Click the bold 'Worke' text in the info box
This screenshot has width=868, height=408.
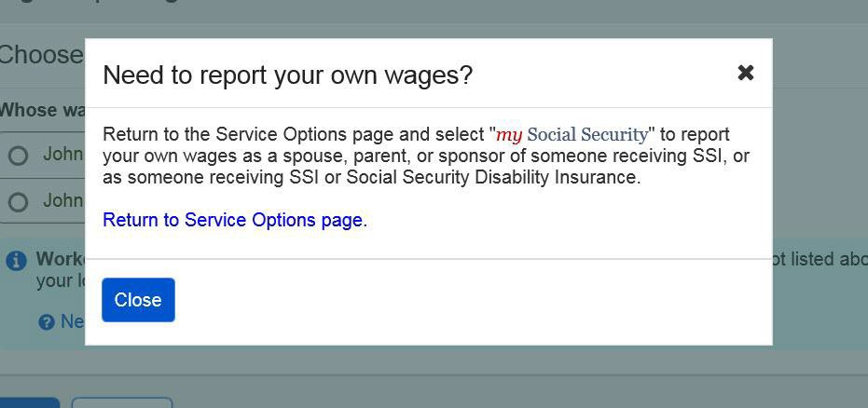pos(60,259)
